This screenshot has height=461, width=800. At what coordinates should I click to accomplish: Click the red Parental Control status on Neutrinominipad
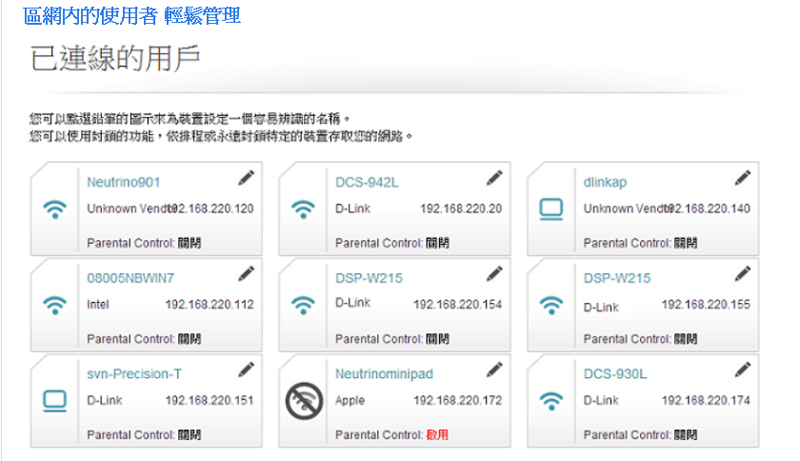click(x=437, y=435)
